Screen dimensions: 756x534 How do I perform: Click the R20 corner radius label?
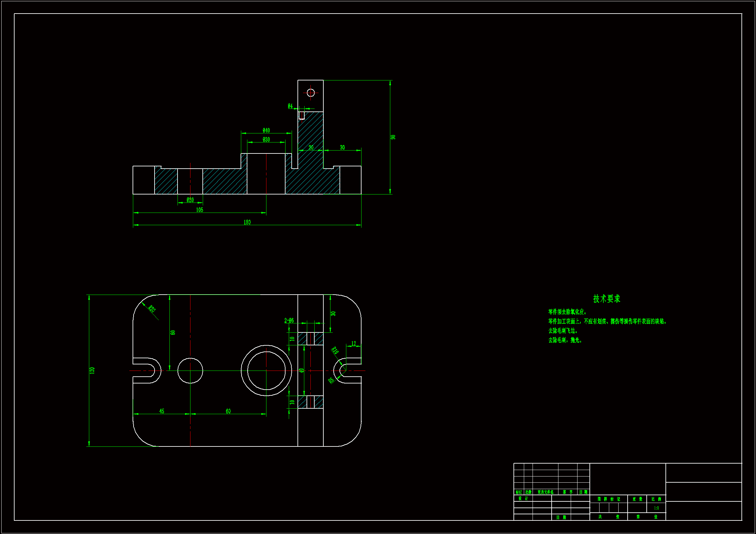pos(152,309)
